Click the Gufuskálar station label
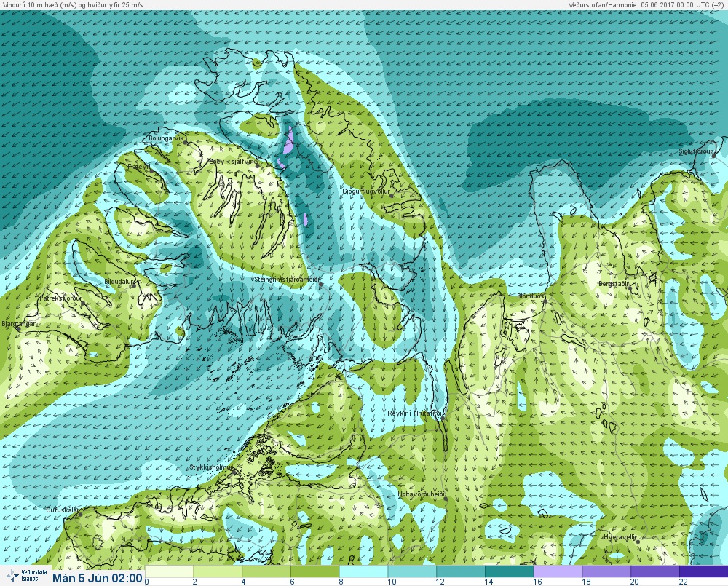Image resolution: width=728 pixels, height=586 pixels. click(63, 510)
